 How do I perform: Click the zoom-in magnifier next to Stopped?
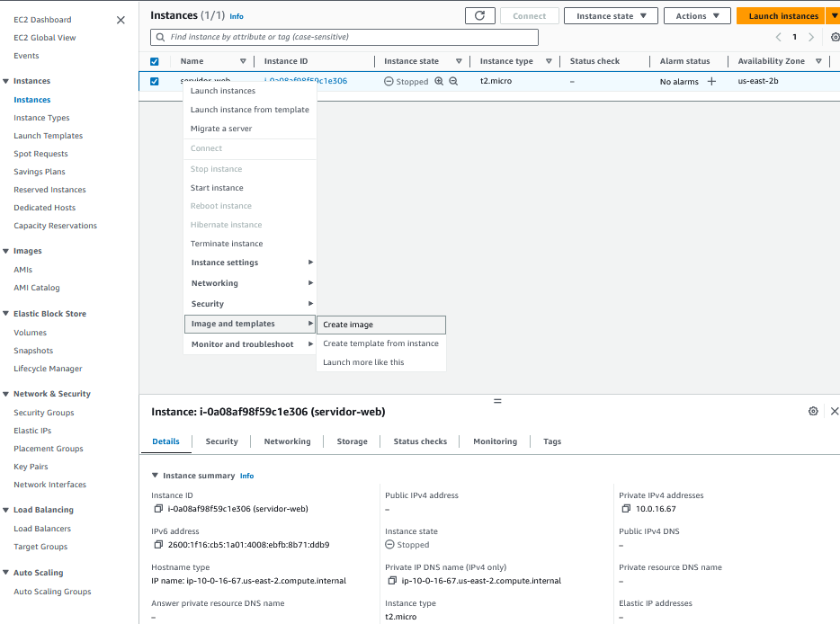pyautogui.click(x=439, y=81)
